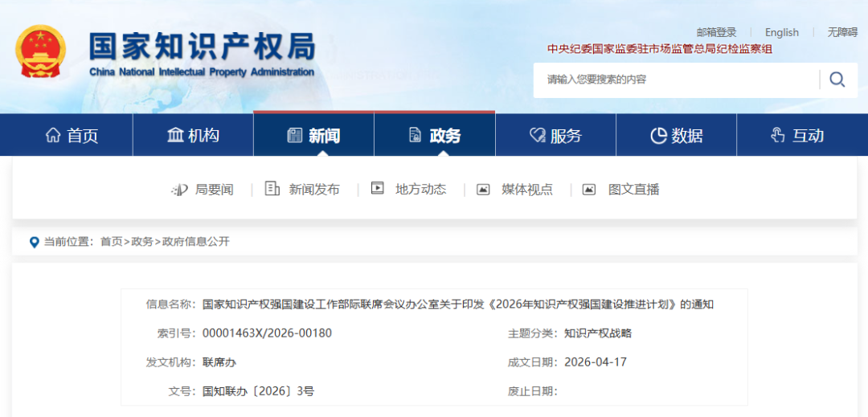
Task: Go to 媒体视点 submenu
Action: (x=527, y=190)
